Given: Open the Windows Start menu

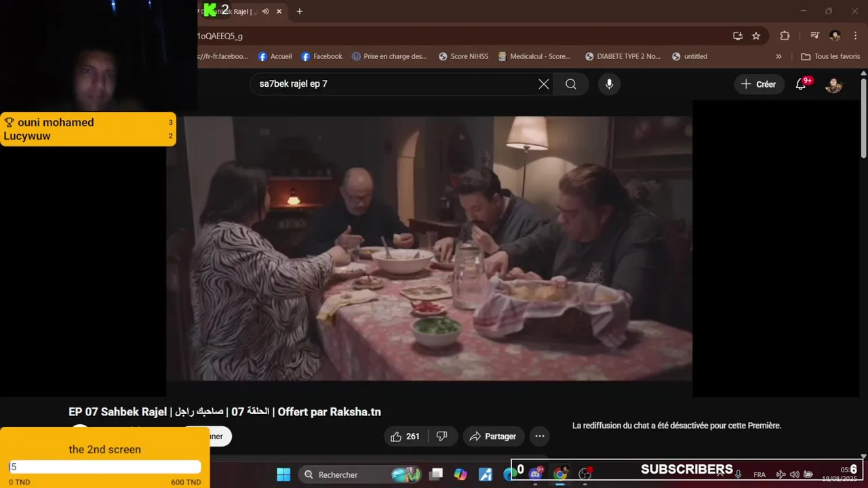Looking at the screenshot, I should [x=283, y=474].
